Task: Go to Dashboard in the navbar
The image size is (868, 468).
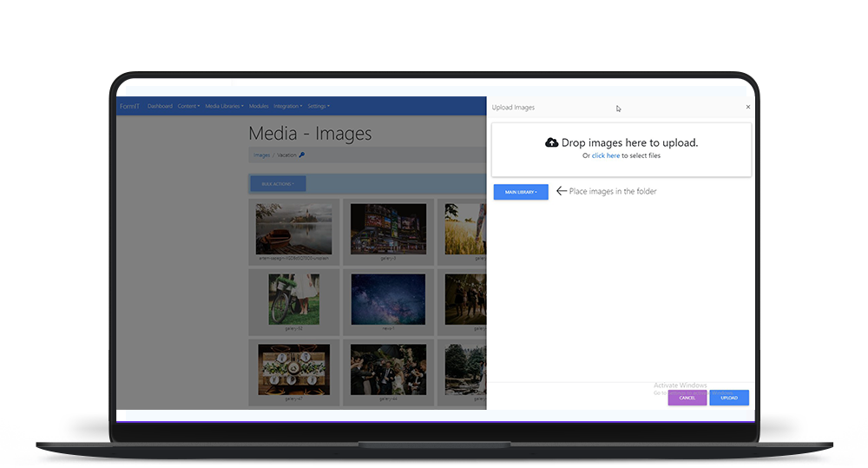Action: pos(160,106)
